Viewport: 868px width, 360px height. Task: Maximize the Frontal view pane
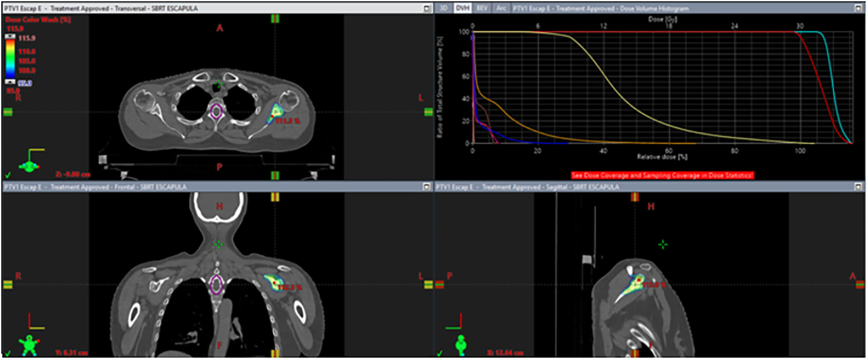pyautogui.click(x=426, y=187)
